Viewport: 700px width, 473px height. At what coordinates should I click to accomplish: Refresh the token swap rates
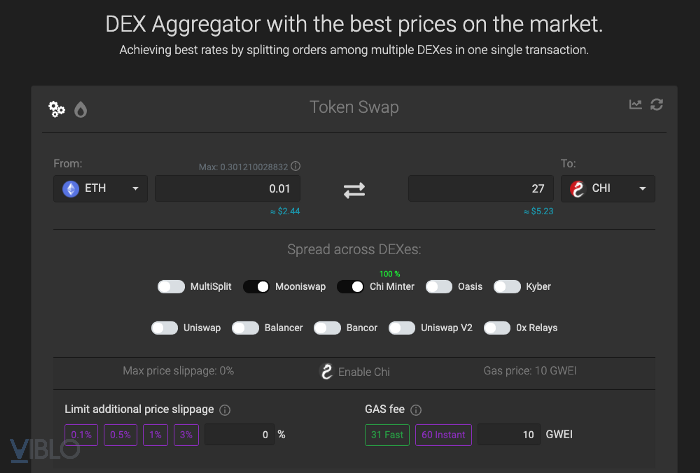657,104
